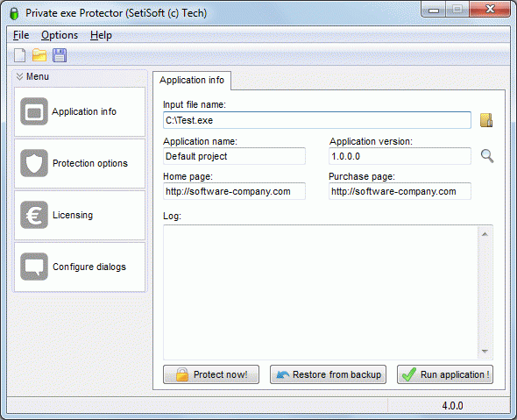Screen dimensions: 517x420
Task: Select Application info in the side menu
Action: coord(80,112)
